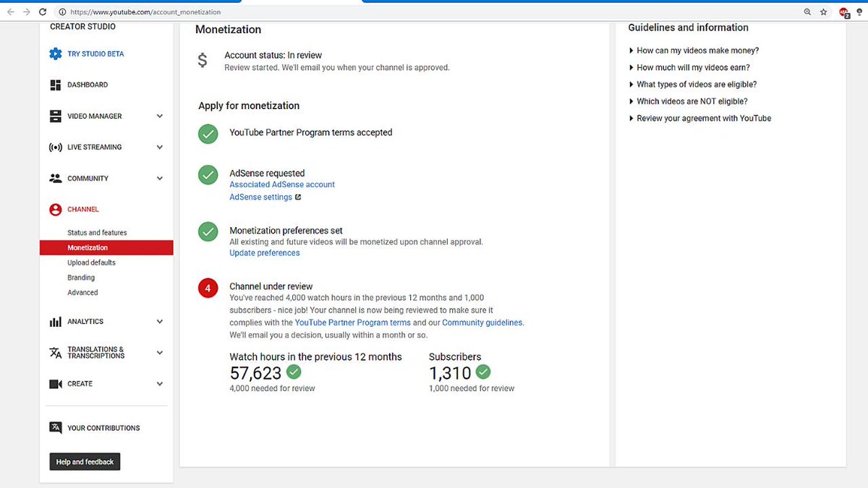868x488 pixels.
Task: Click the red extension icon in browser toolbar
Action: coord(844,12)
